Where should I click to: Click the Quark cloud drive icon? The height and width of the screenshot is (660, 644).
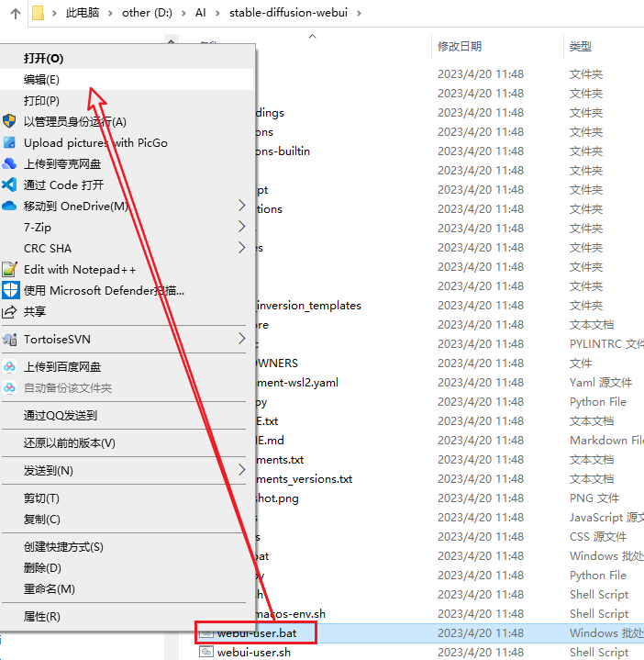(x=9, y=163)
